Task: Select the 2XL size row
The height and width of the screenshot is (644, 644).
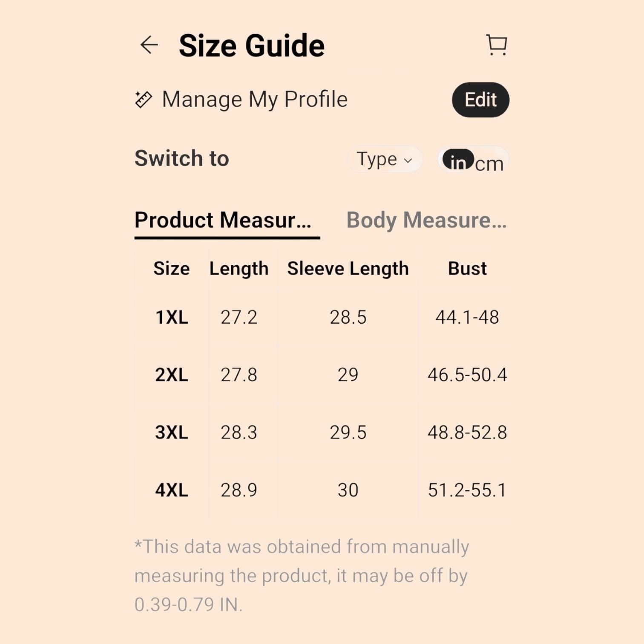Action: point(322,375)
